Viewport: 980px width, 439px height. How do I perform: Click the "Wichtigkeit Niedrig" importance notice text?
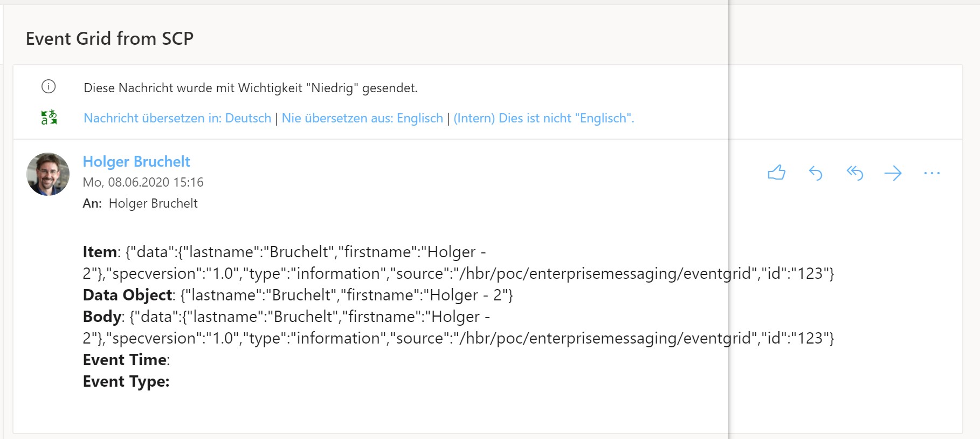[251, 88]
